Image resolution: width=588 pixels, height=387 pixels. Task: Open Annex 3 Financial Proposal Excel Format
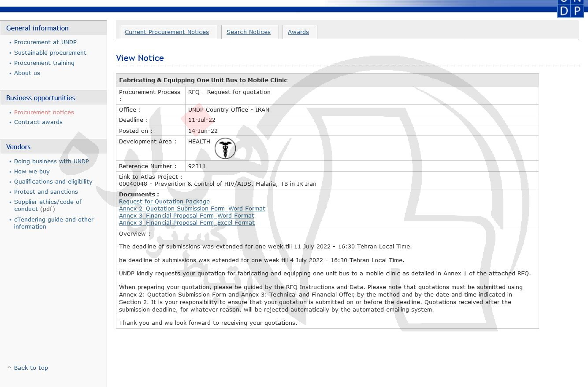pos(186,223)
